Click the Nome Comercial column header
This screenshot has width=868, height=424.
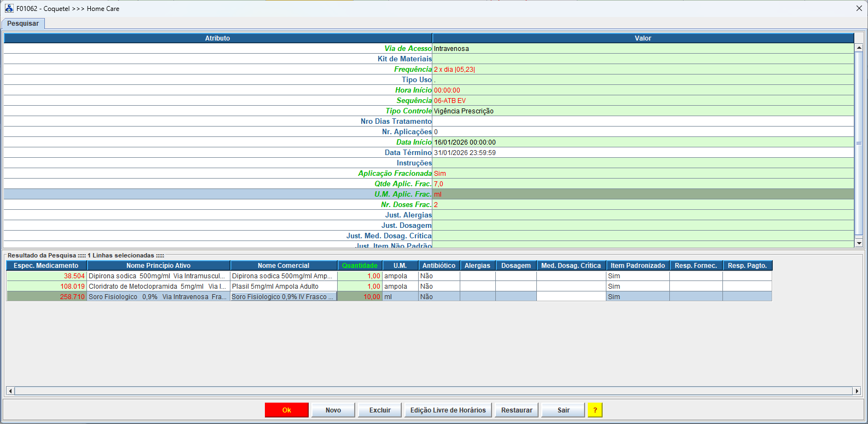click(x=283, y=266)
